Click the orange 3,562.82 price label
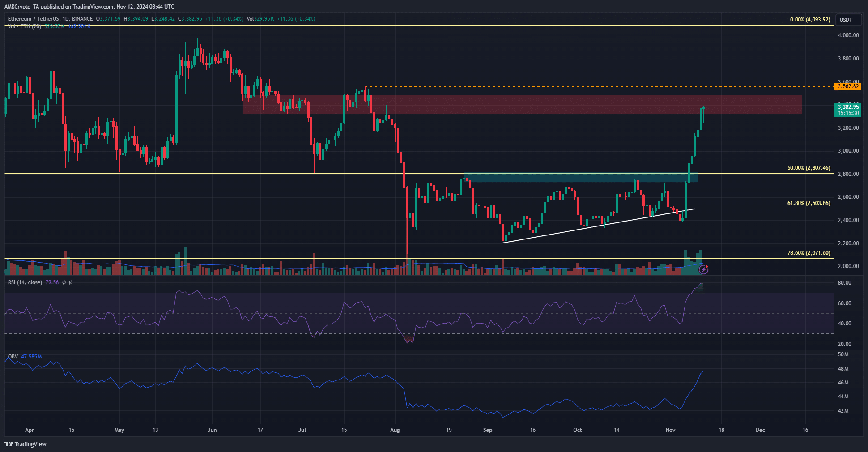The width and height of the screenshot is (868, 452). click(x=848, y=86)
